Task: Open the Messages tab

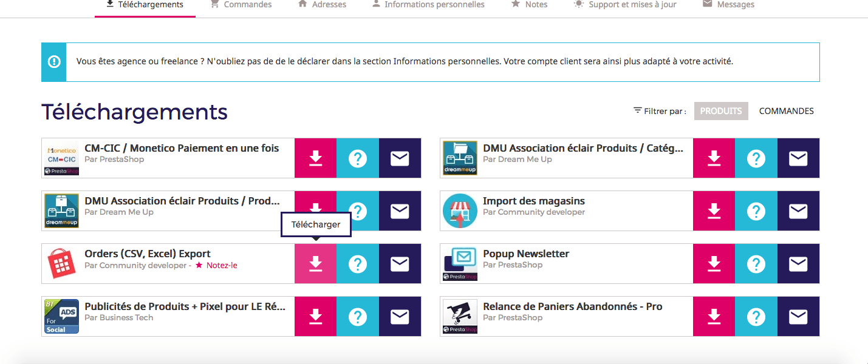Action: pyautogui.click(x=728, y=5)
